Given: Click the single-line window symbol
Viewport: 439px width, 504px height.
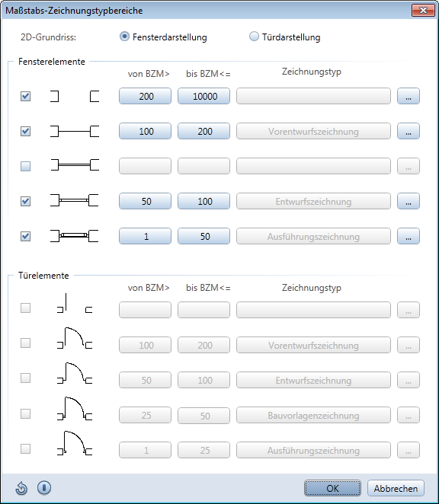Looking at the screenshot, I should pos(75,131).
